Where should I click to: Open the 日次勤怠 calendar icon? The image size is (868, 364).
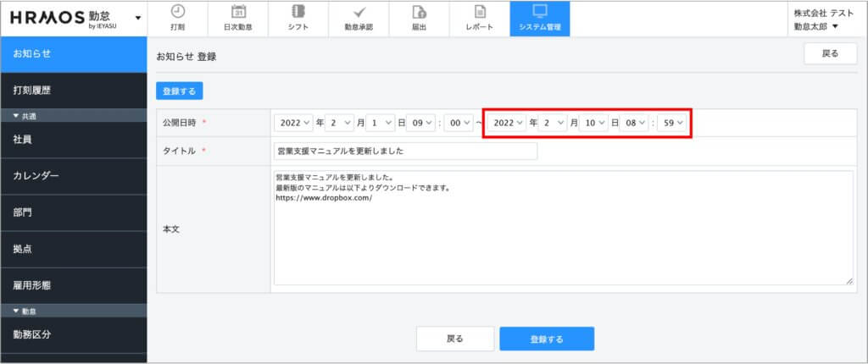click(238, 12)
